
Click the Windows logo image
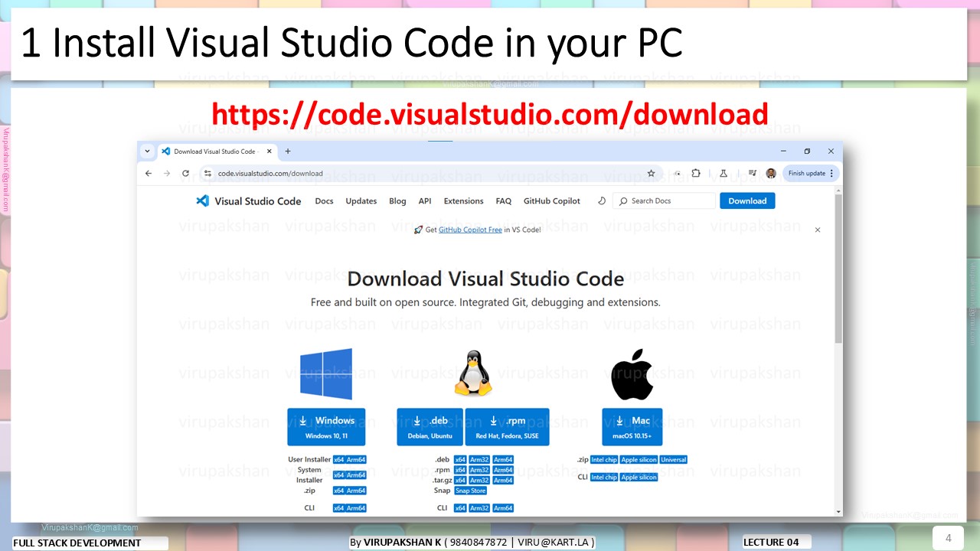pos(326,374)
